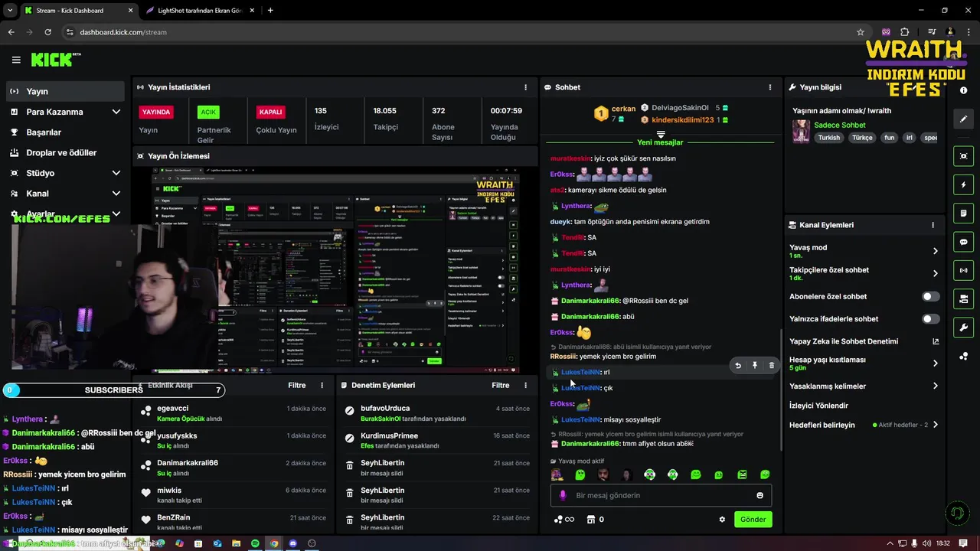Switch to the LightShot browser tab
The image size is (980, 551).
point(201,11)
